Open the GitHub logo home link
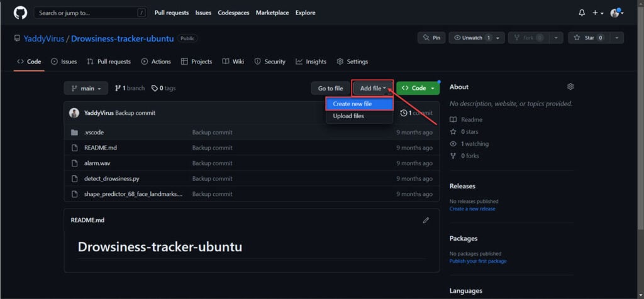This screenshot has width=644, height=299. pyautogui.click(x=21, y=13)
